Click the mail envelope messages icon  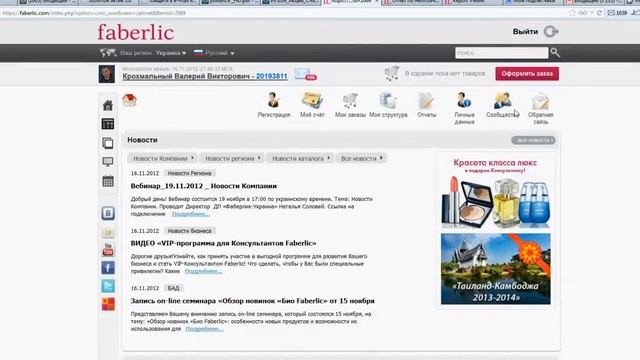point(304,74)
